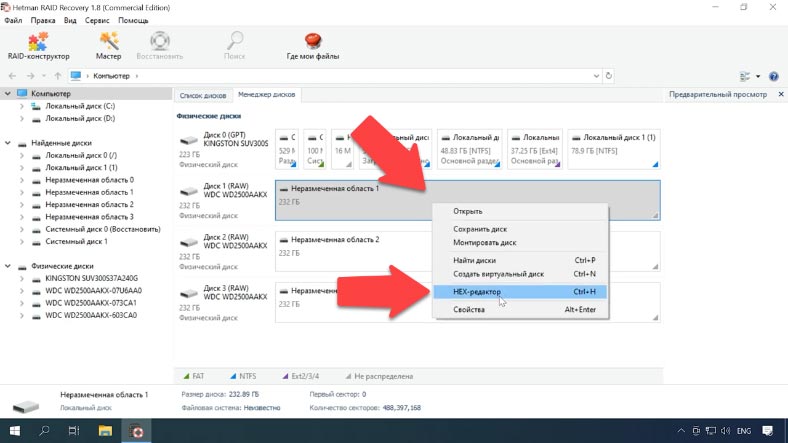
Task: Choose Открыть in context menu
Action: [520, 211]
